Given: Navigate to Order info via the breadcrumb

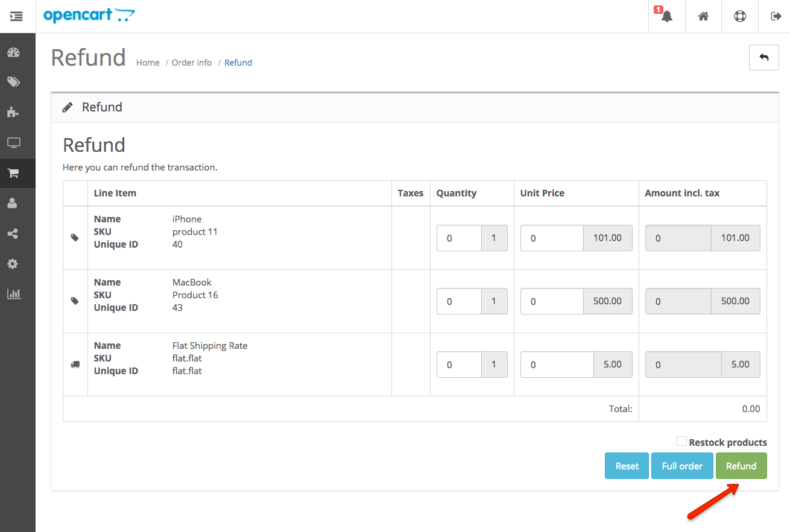Looking at the screenshot, I should coord(191,62).
